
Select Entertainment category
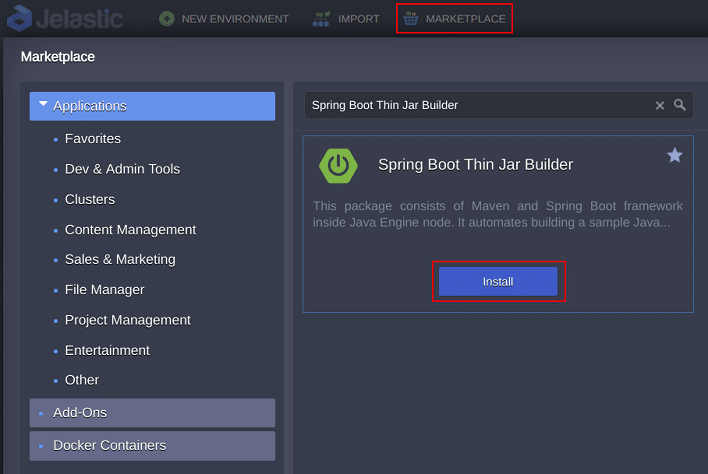click(107, 350)
